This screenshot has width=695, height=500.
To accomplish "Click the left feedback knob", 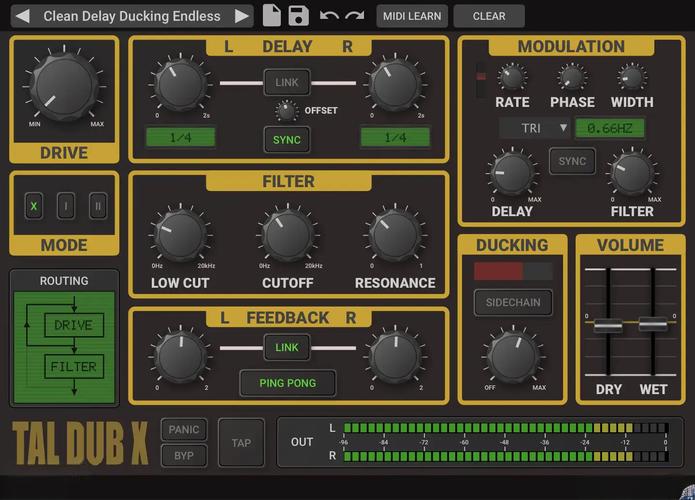I will point(180,357).
